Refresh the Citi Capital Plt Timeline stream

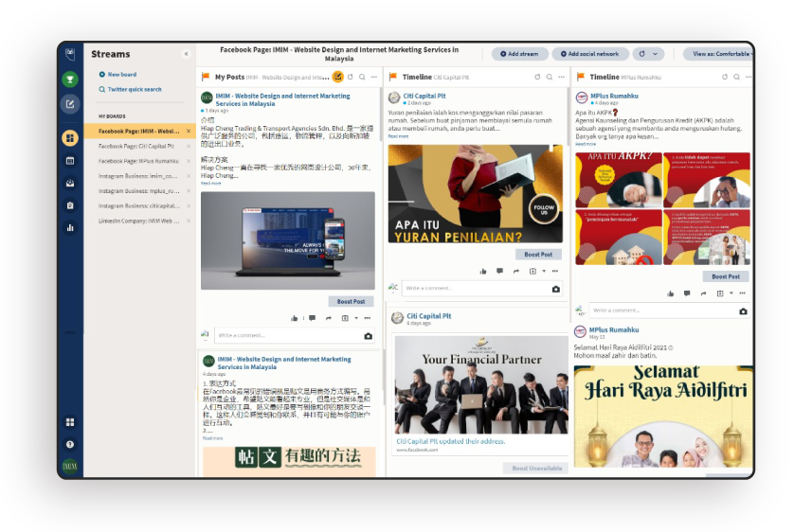tap(537, 77)
